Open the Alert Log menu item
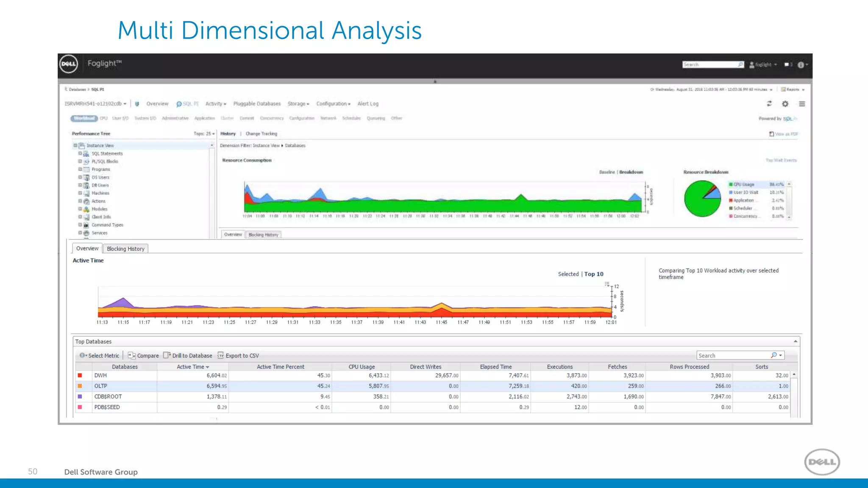This screenshot has height=488, width=868. click(x=368, y=104)
